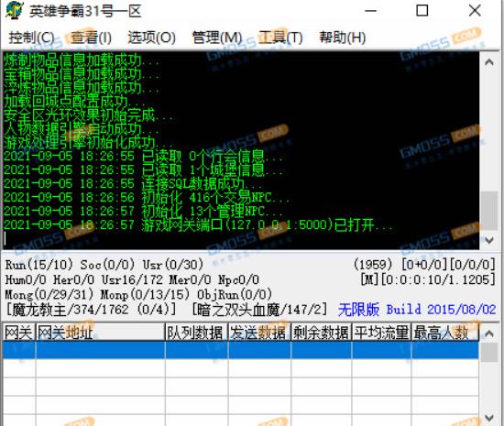Click the Run(15/10) status text
Image resolution: width=504 pixels, height=426 pixels.
pyautogui.click(x=38, y=265)
